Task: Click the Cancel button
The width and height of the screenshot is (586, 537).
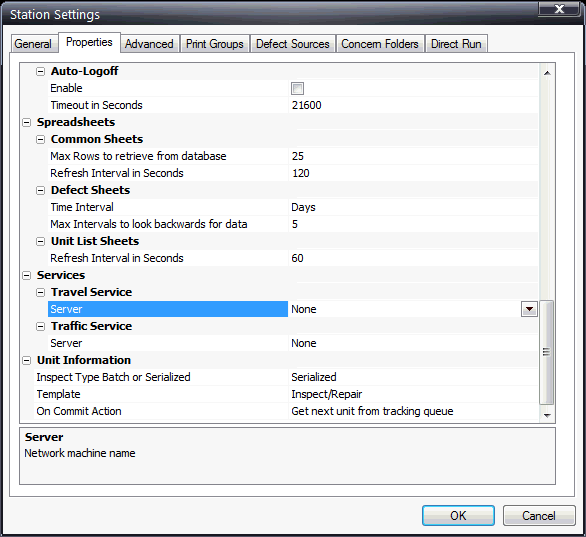Action: coord(539,516)
